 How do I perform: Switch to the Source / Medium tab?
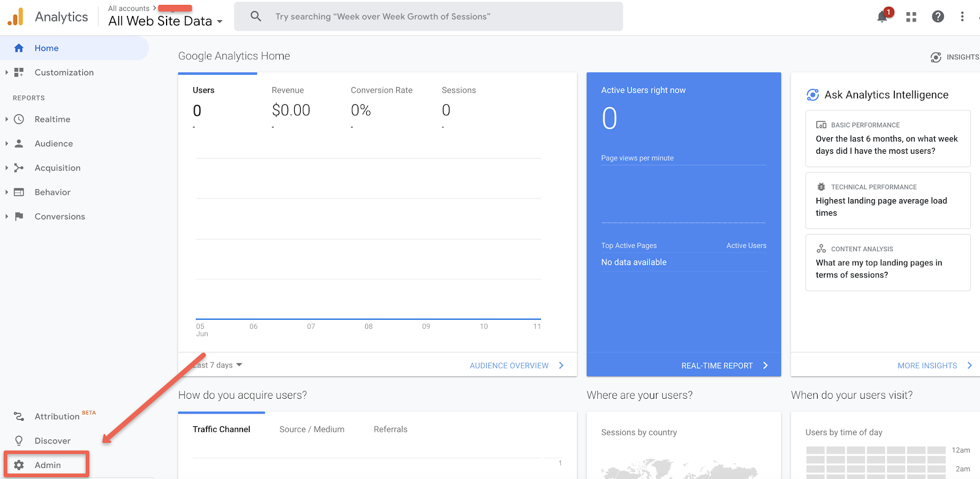[312, 429]
